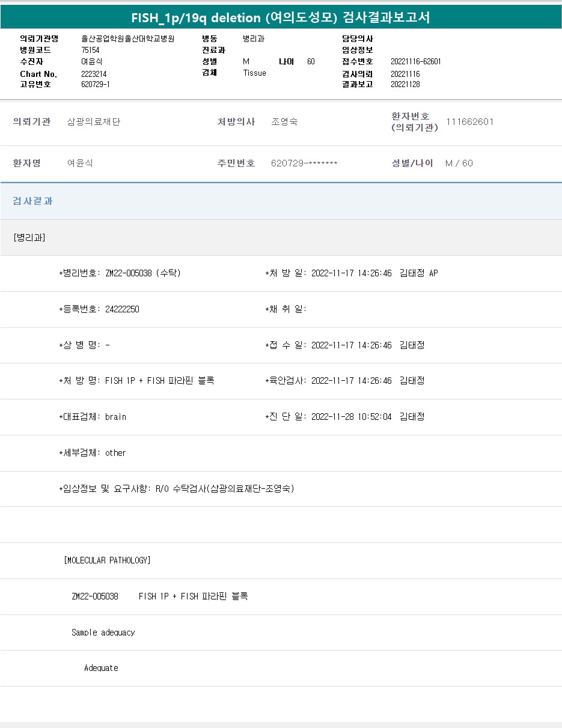Click the diagnosis date 2022-11-28 10:52:04
Viewport: 562px width, 728px height.
[352, 417]
